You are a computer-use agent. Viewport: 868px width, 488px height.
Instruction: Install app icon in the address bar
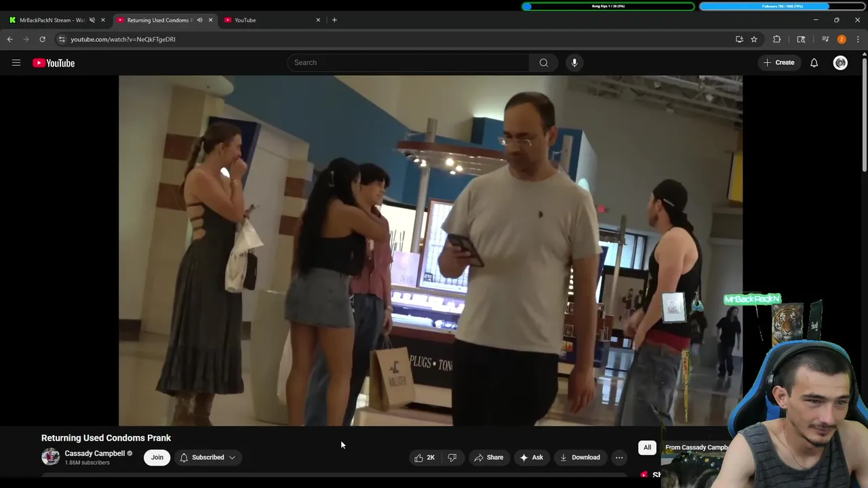(x=739, y=39)
